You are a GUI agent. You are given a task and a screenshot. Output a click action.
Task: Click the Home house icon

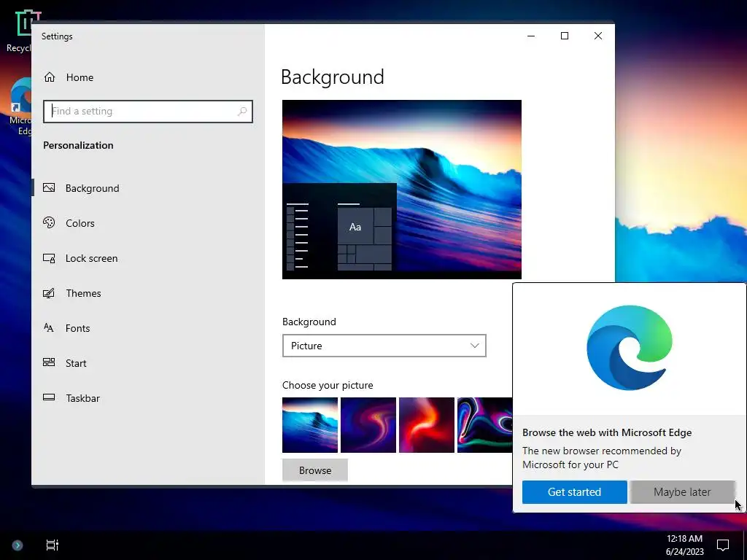point(50,77)
